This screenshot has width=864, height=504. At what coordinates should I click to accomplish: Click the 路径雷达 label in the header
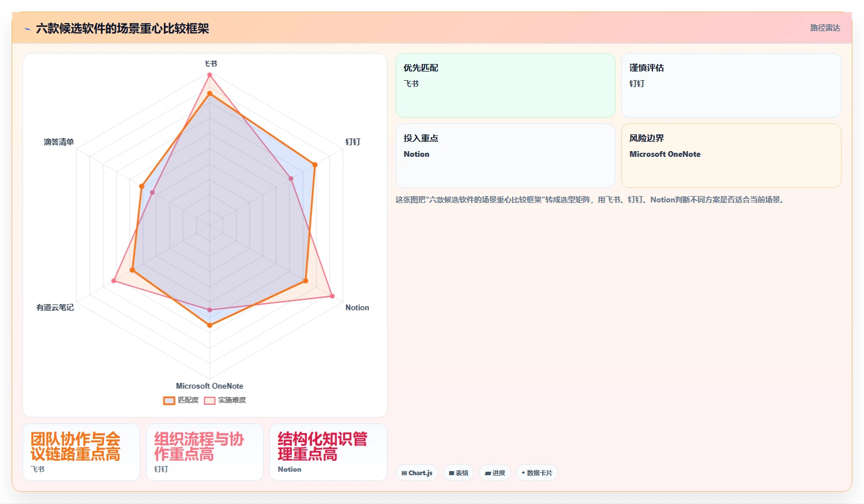(x=825, y=28)
